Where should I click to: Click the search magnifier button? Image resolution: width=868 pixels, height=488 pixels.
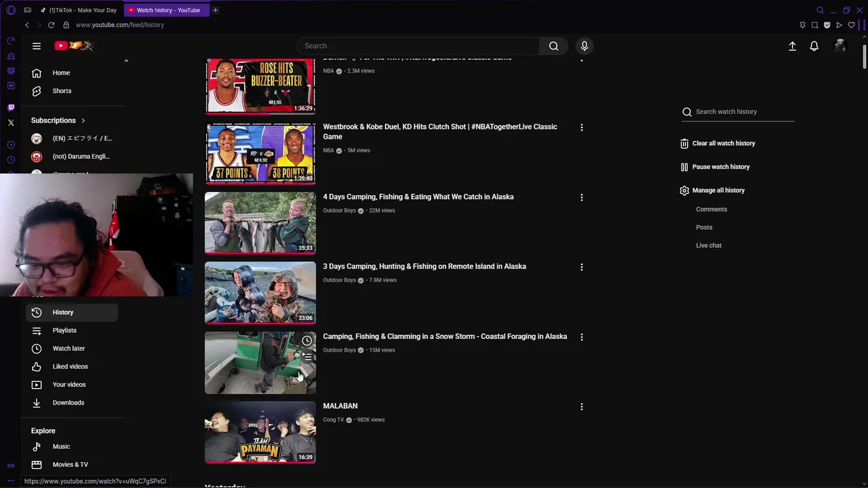point(553,46)
